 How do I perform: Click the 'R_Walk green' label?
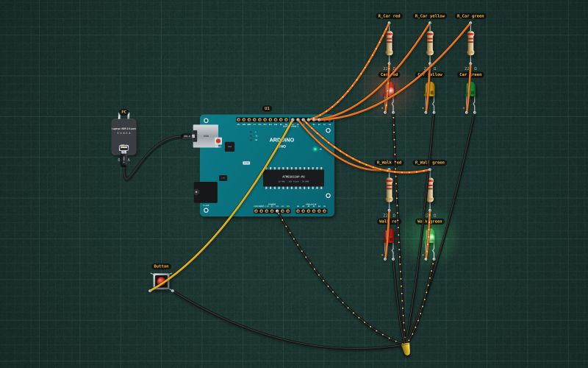(x=430, y=163)
